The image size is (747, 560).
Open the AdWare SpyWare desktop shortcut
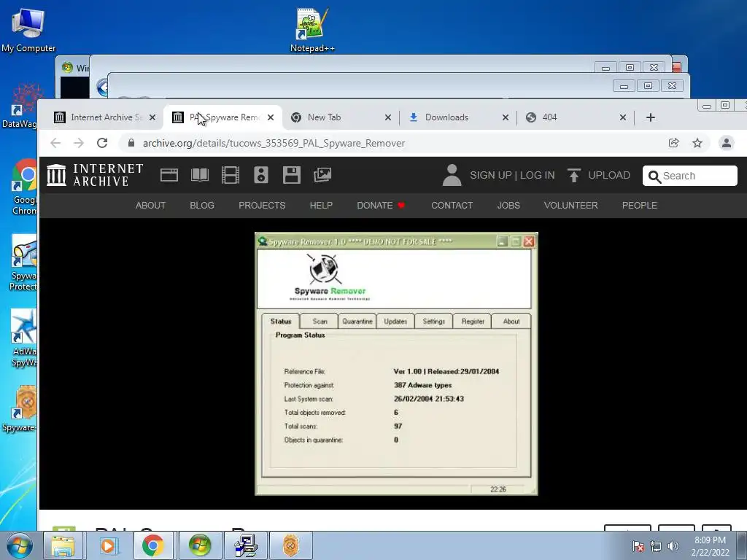click(x=24, y=338)
